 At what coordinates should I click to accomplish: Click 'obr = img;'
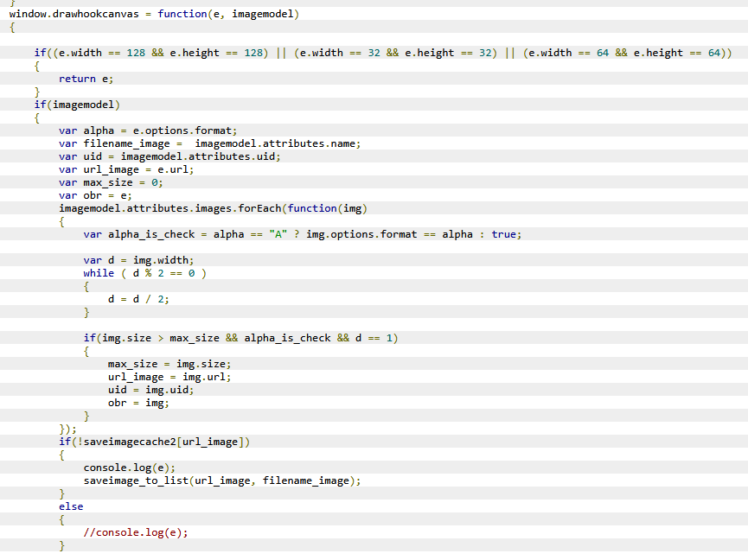[x=139, y=403]
